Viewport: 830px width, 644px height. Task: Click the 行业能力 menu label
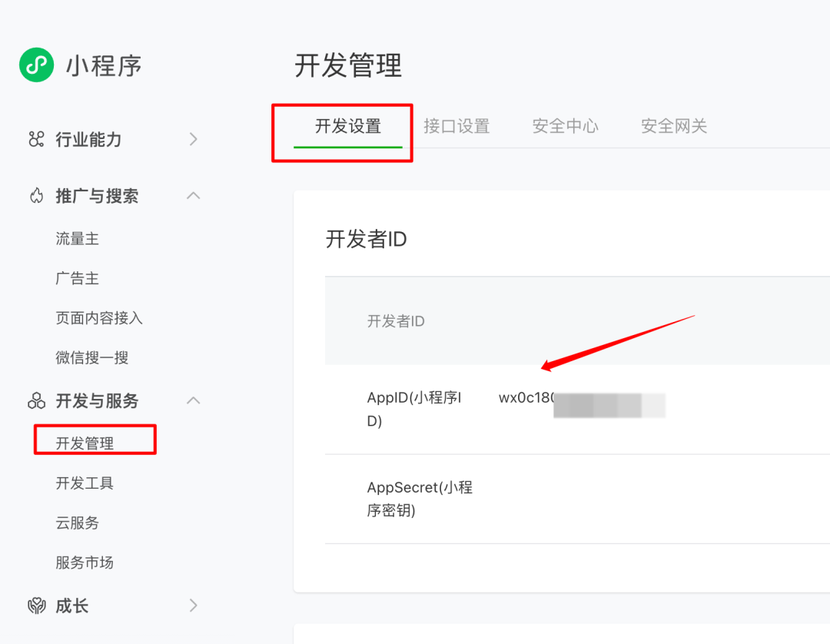point(88,140)
